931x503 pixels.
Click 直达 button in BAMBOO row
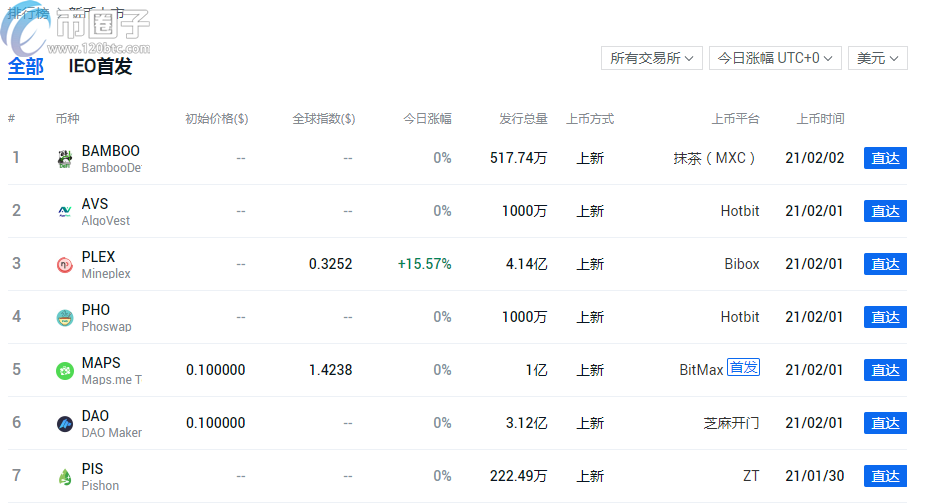coord(885,158)
